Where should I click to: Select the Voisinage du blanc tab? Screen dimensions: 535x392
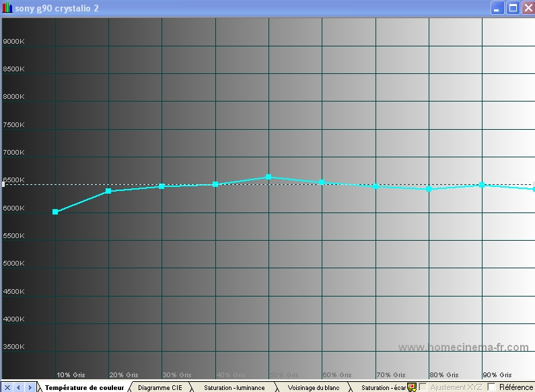point(313,387)
